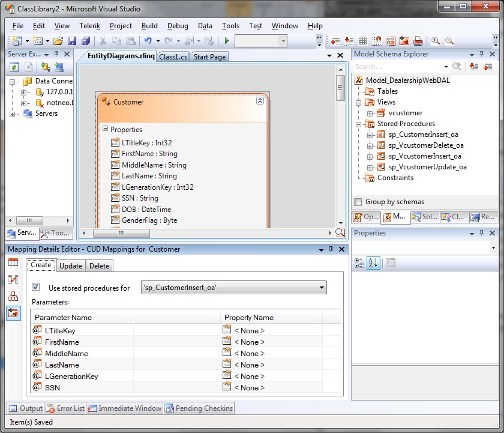Image resolution: width=504 pixels, height=433 pixels.
Task: Click the table mapping icon in Mapping Details
Action: [x=13, y=262]
